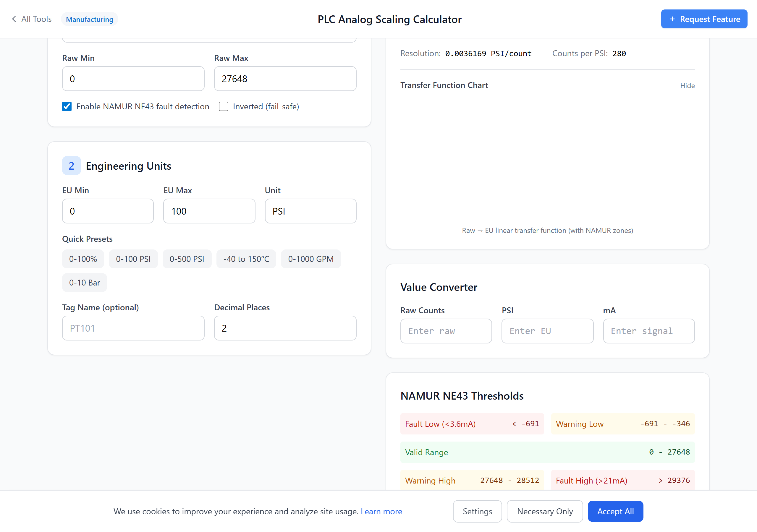This screenshot has height=532, width=757.
Task: Enable the Inverted (fail-safe) checkbox
Action: [x=224, y=106]
